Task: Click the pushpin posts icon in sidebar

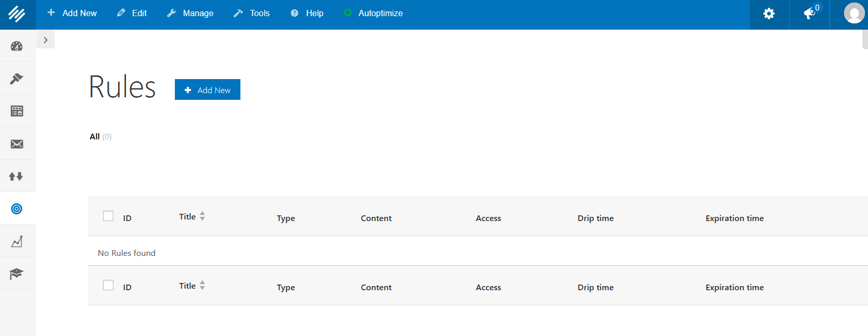Action: point(17,79)
